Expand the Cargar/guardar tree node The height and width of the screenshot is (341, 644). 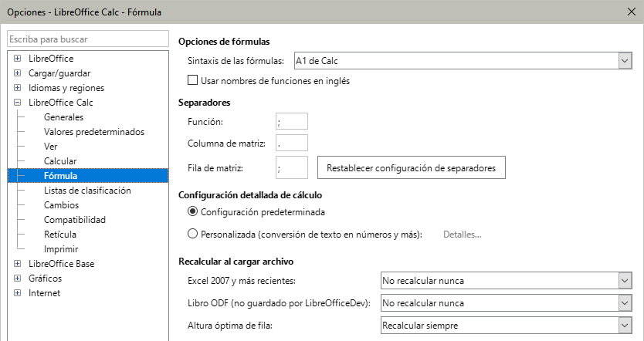(x=17, y=73)
